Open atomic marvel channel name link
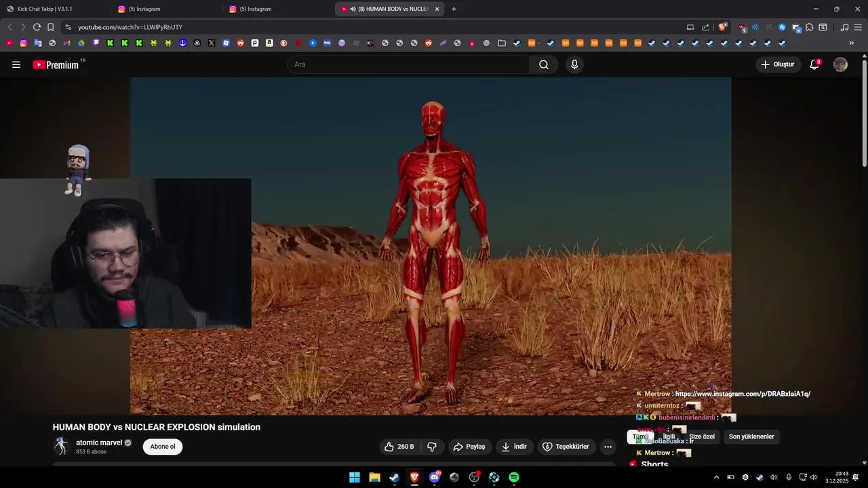Screen dimensions: 868x488 click(99, 443)
